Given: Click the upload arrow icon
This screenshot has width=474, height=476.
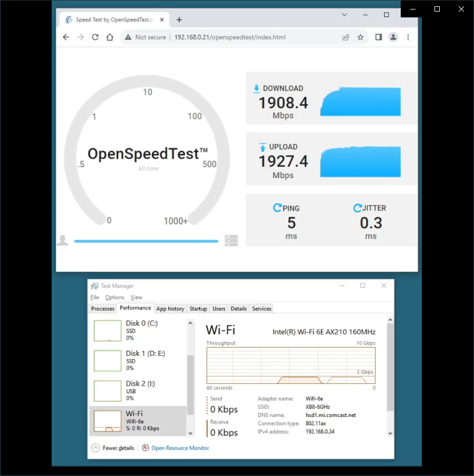Looking at the screenshot, I should [263, 147].
